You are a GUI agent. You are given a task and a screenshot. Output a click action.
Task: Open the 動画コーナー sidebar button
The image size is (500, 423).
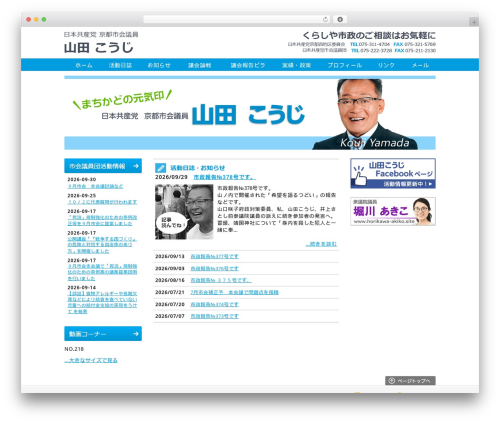click(x=103, y=334)
